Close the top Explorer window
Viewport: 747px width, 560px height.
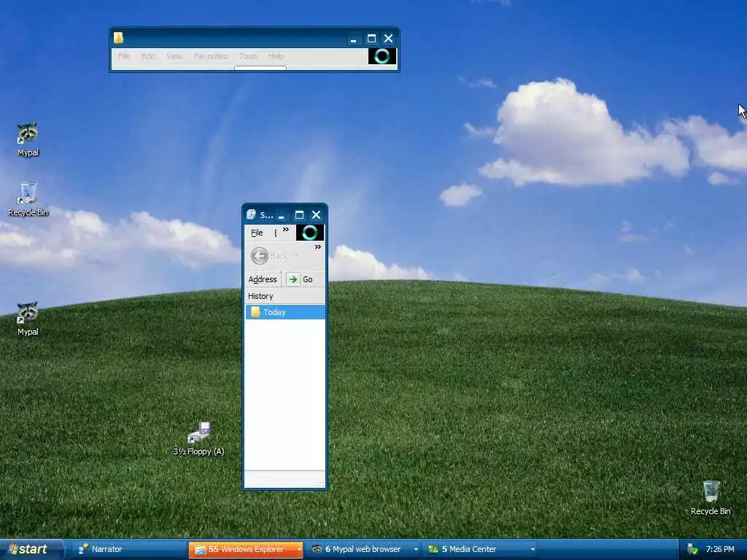pyautogui.click(x=389, y=39)
